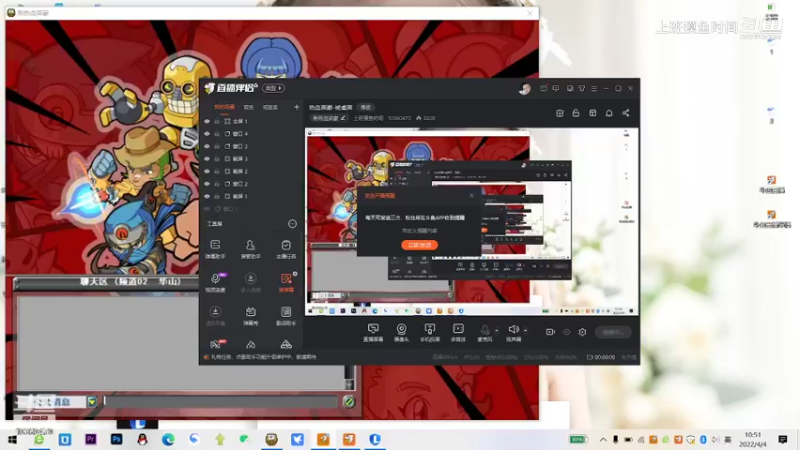Mute the 麦克风 microphone

pos(484,332)
